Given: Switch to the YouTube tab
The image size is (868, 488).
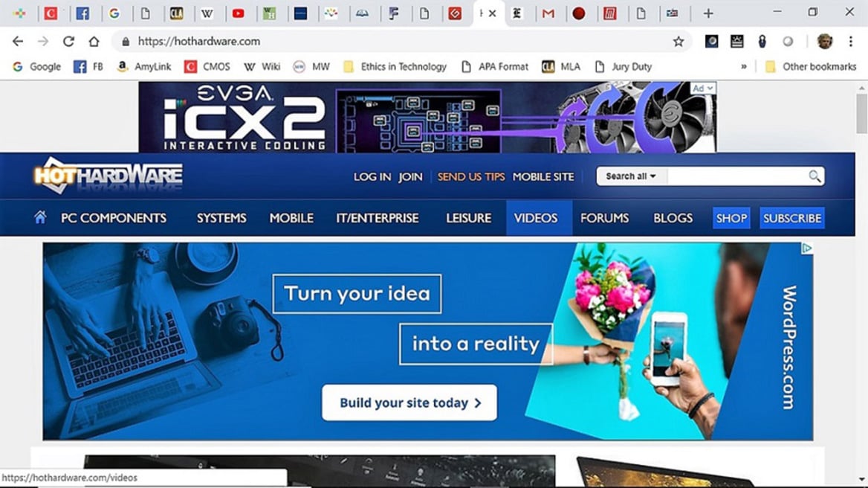Looking at the screenshot, I should pyautogui.click(x=238, y=13).
